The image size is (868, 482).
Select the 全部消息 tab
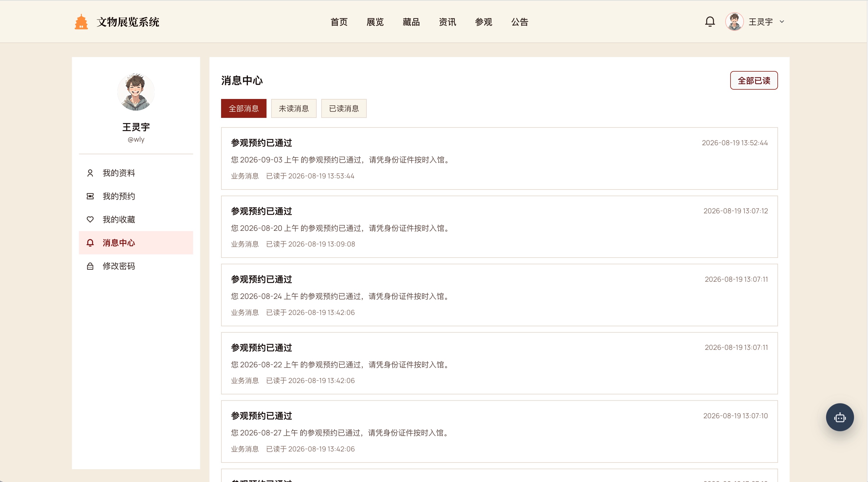click(244, 109)
